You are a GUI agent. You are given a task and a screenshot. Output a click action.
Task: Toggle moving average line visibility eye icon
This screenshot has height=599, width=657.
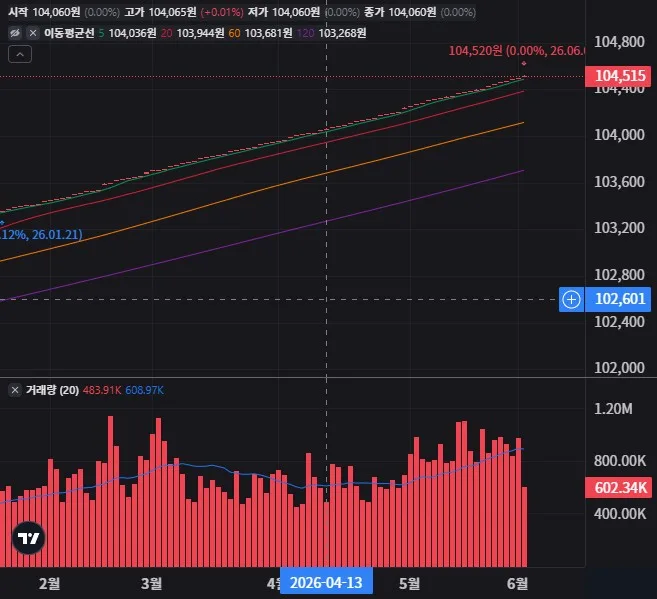15,33
